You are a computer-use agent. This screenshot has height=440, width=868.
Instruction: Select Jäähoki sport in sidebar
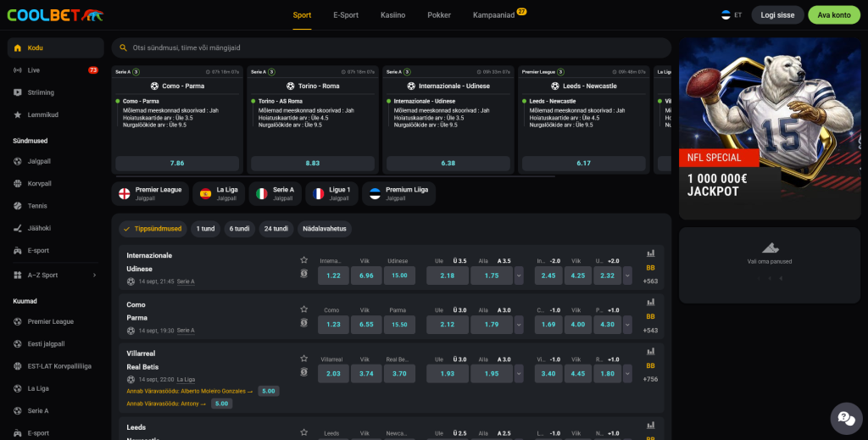[x=55, y=228]
